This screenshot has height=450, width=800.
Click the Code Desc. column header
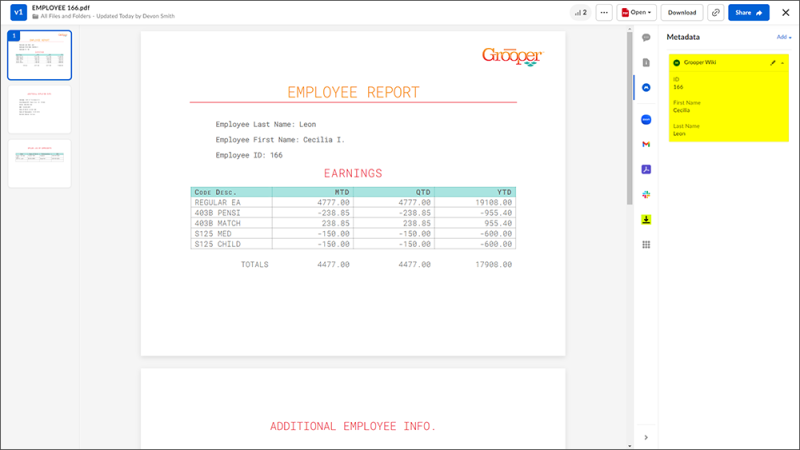[216, 192]
